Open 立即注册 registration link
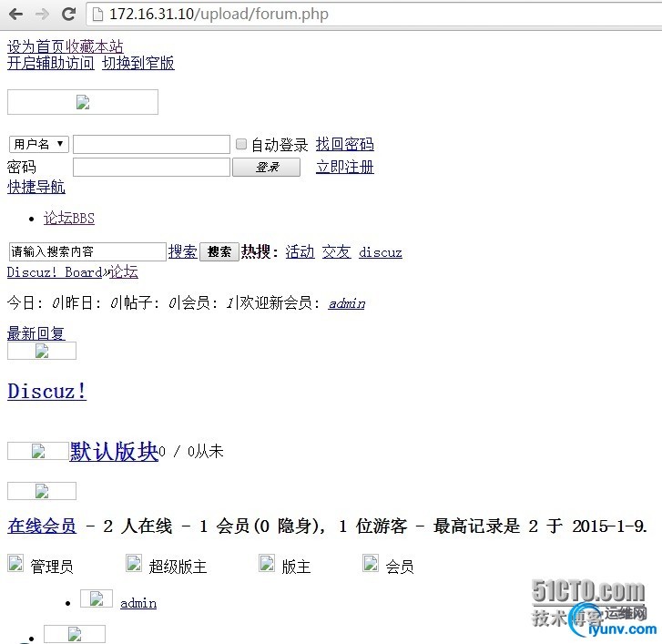This screenshot has width=662, height=644. [344, 167]
